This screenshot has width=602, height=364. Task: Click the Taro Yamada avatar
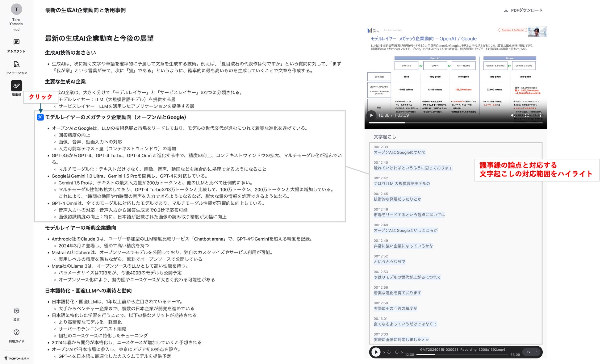point(16,9)
